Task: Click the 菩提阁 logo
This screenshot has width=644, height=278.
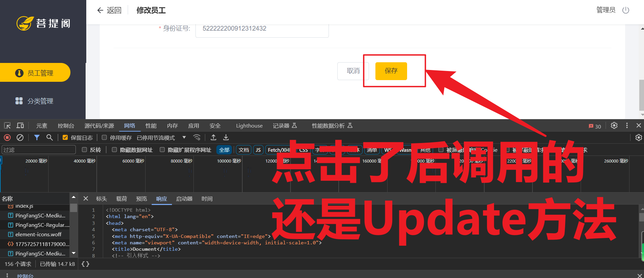Action: pyautogui.click(x=43, y=23)
